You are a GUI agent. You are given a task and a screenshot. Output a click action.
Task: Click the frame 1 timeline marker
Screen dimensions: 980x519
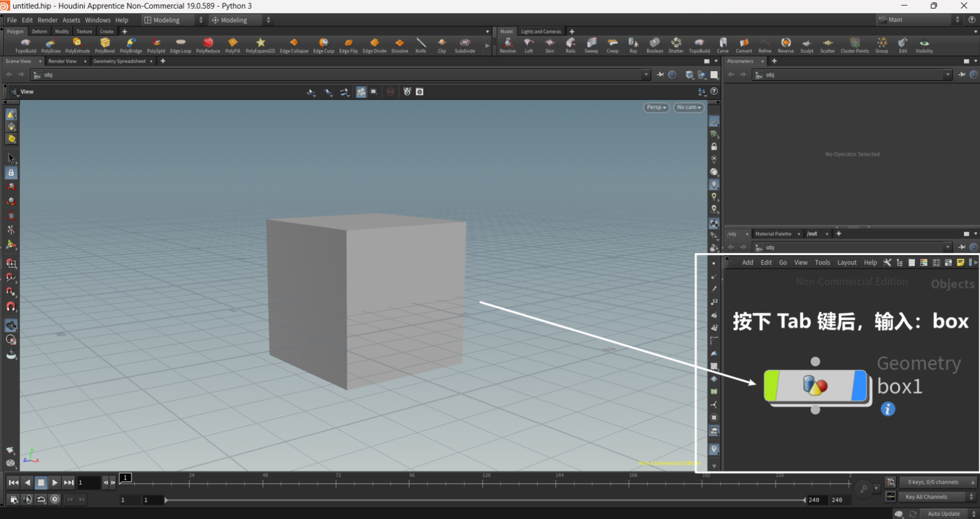(126, 478)
